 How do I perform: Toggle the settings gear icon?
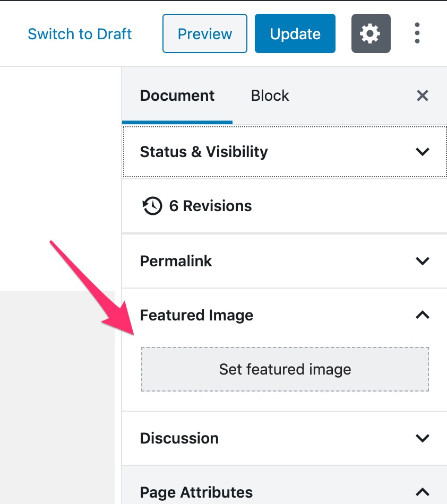[x=371, y=33]
